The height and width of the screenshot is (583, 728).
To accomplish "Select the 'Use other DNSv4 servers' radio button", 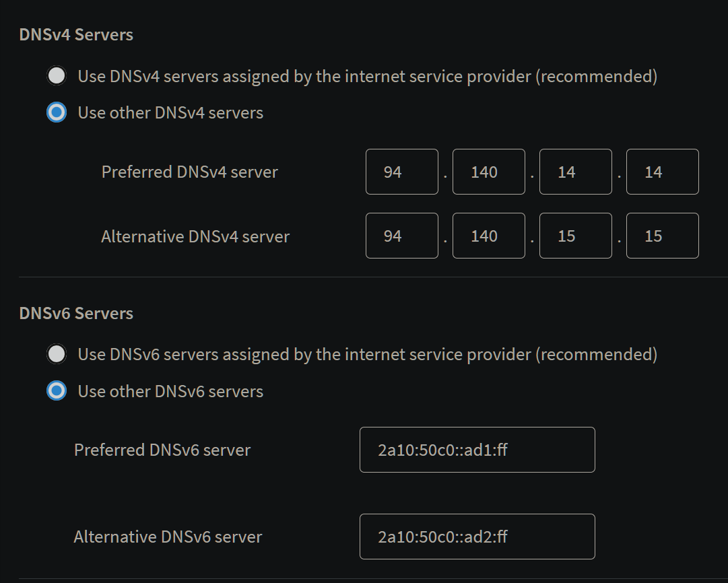I will [57, 112].
